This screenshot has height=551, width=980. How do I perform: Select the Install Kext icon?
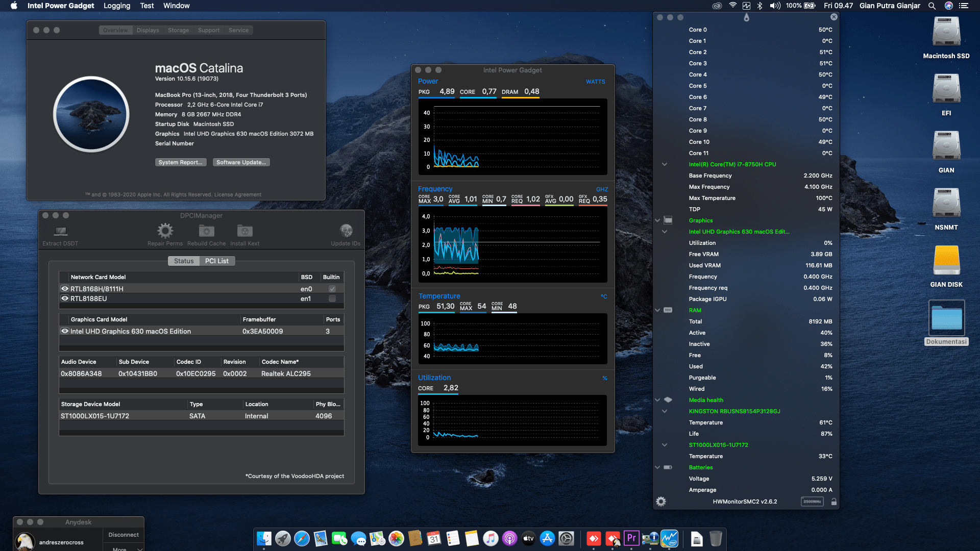[244, 231]
